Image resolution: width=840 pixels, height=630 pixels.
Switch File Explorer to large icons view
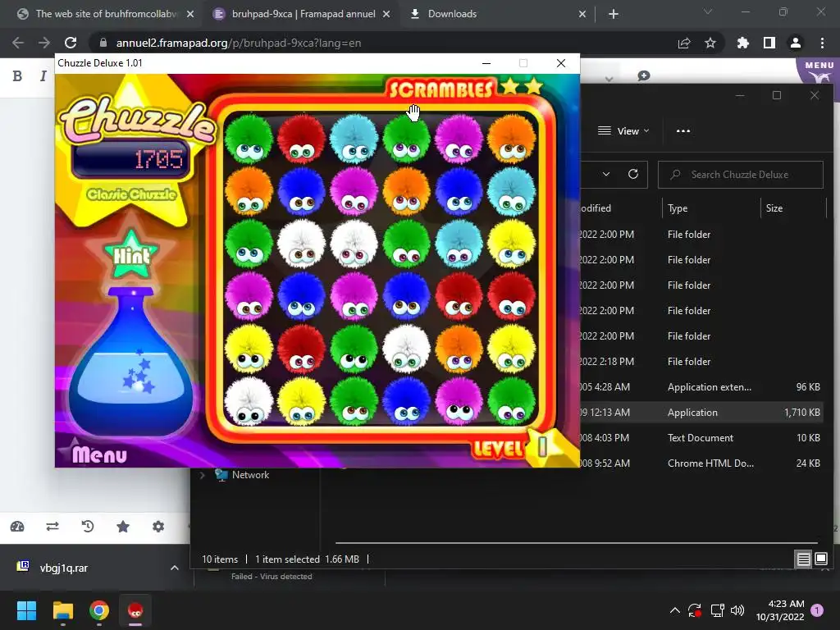coord(820,559)
